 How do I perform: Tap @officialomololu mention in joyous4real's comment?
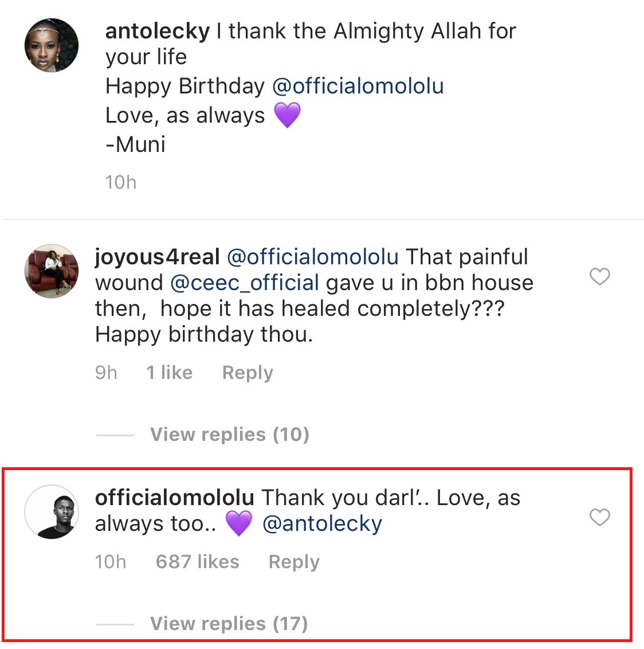point(313,257)
